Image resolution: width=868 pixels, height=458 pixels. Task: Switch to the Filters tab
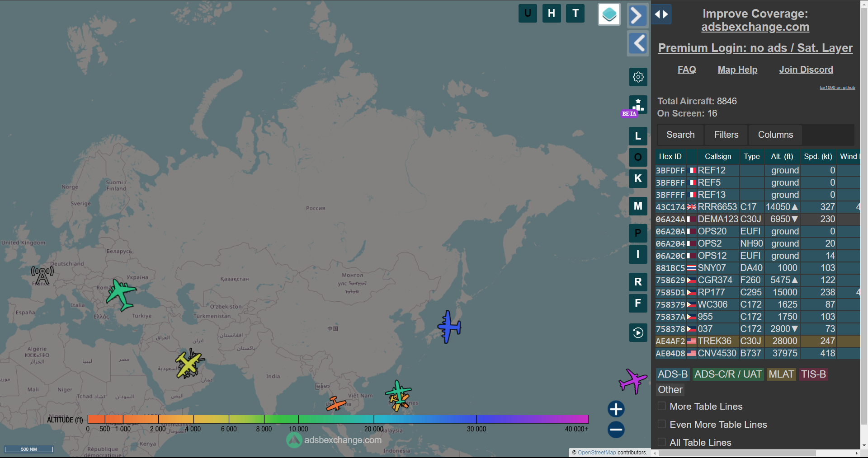[726, 135]
